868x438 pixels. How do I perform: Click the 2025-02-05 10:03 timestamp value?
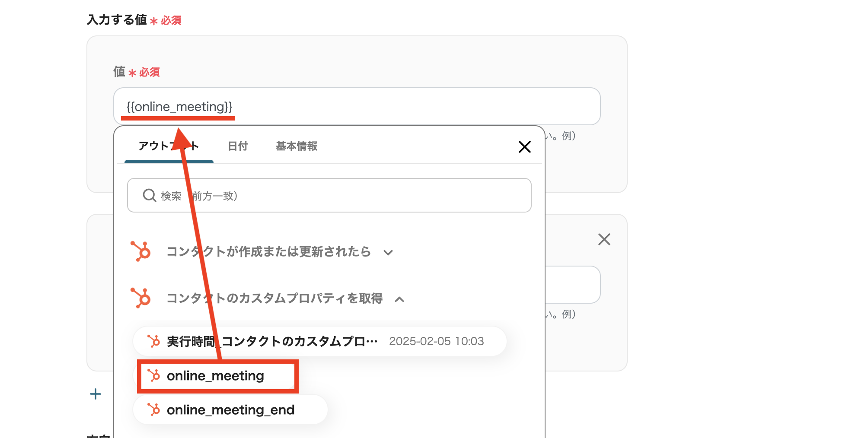(x=437, y=341)
